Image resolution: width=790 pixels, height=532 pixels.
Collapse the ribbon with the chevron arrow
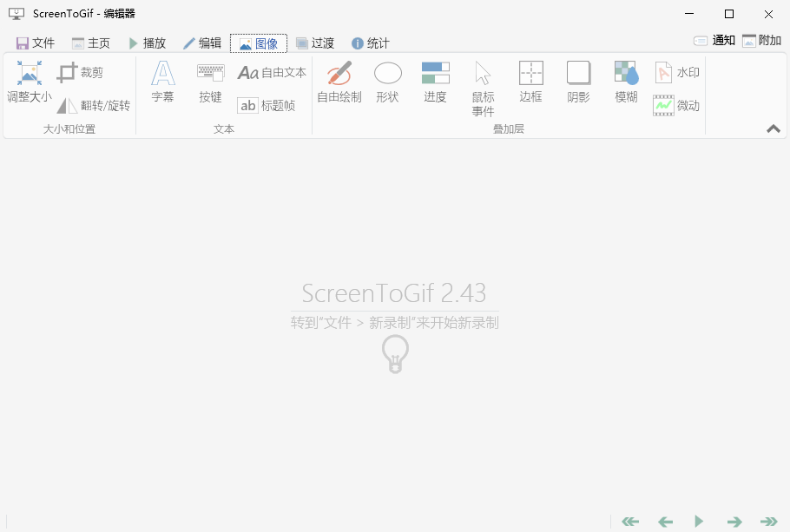click(x=773, y=128)
